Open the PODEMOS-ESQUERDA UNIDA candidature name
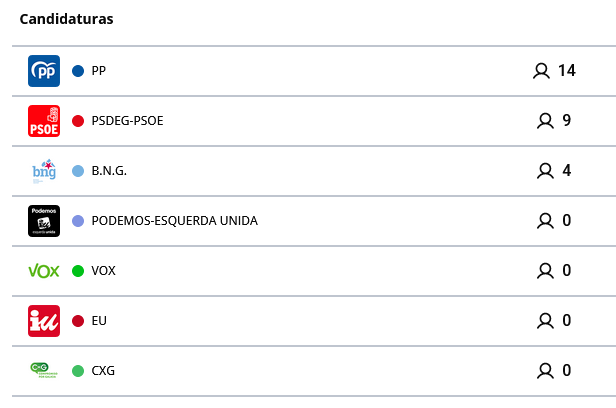Viewport: 616px width, 408px height. pos(174,221)
